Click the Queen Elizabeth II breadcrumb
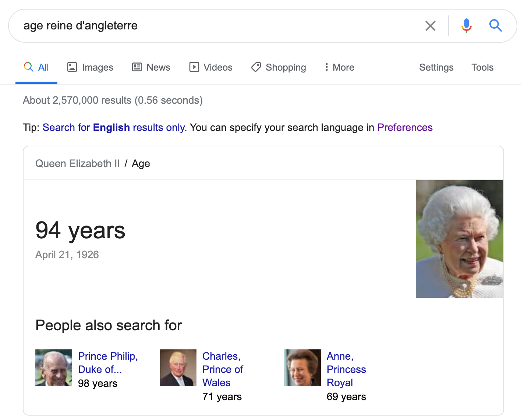Viewport: 521px width, 420px height. tap(77, 163)
